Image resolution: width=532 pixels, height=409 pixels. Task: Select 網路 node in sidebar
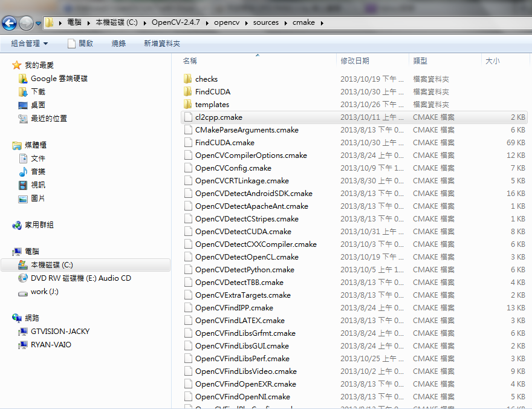click(26, 318)
